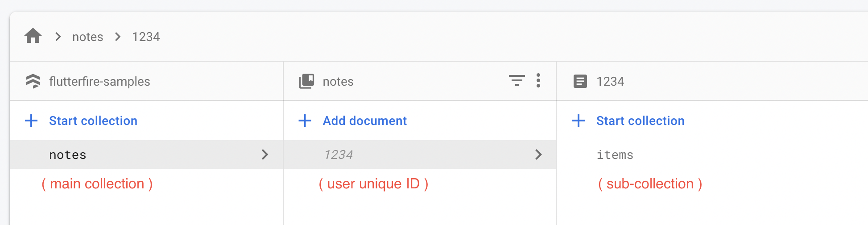Click plus icon beside left Start collection
868x225 pixels.
[31, 121]
